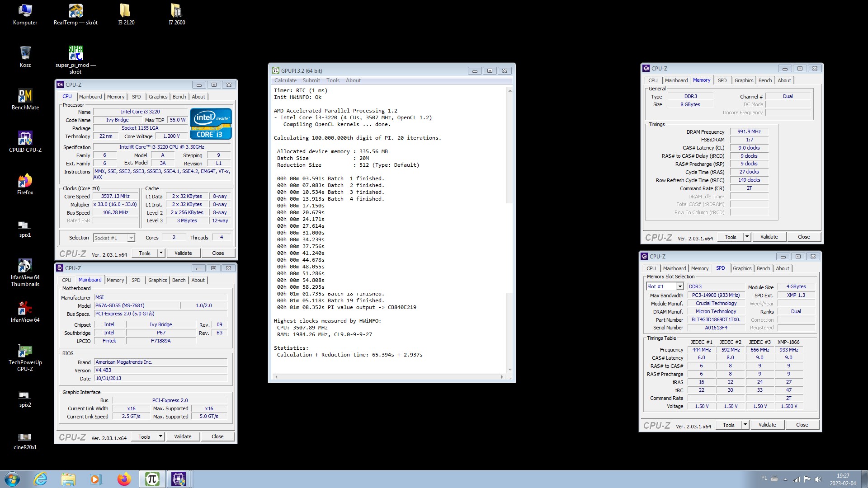Open Internet Explorer from the taskbar

41,479
